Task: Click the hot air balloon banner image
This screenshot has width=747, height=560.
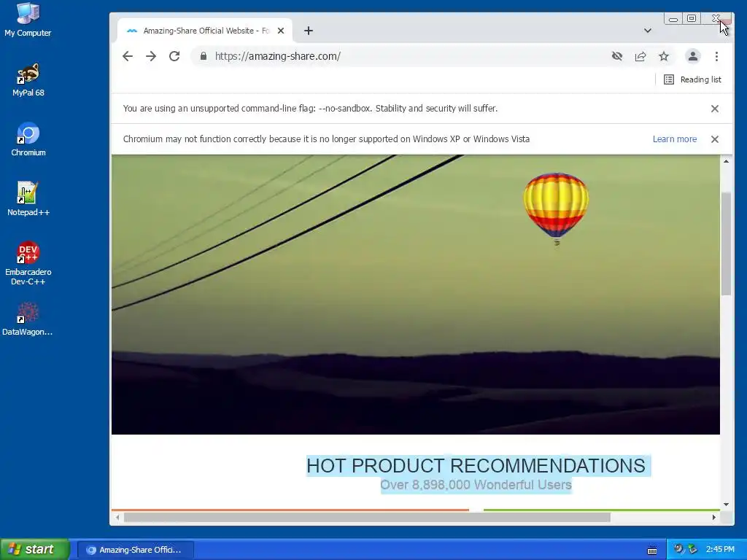Action: click(x=415, y=295)
